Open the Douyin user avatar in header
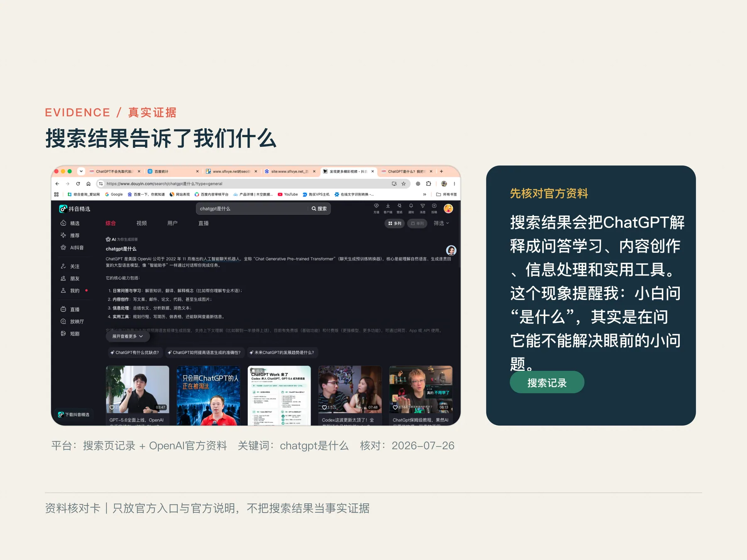Image resolution: width=747 pixels, height=560 pixels. [448, 209]
